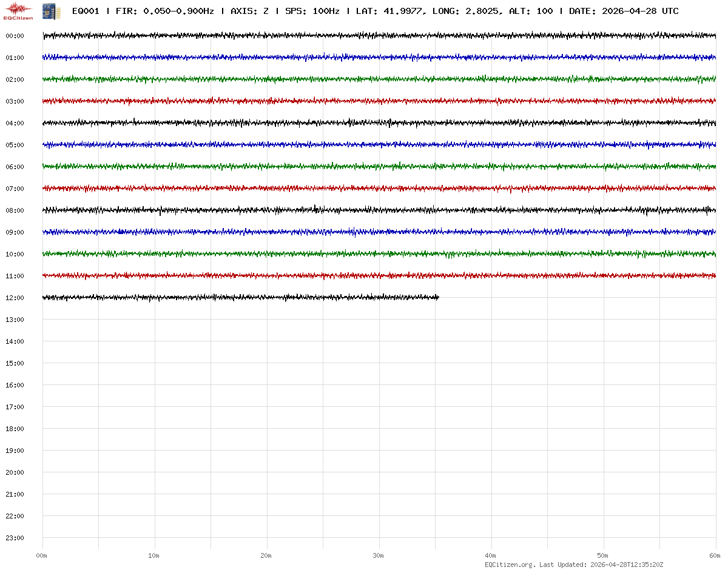Click the 23:00 hour row label
Image resolution: width=728 pixels, height=570 pixels.
[15, 538]
